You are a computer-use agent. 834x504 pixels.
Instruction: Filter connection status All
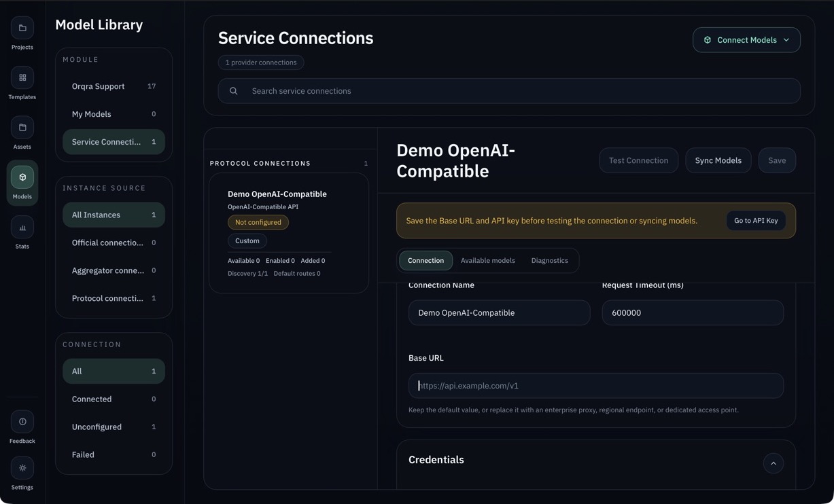[x=114, y=371]
